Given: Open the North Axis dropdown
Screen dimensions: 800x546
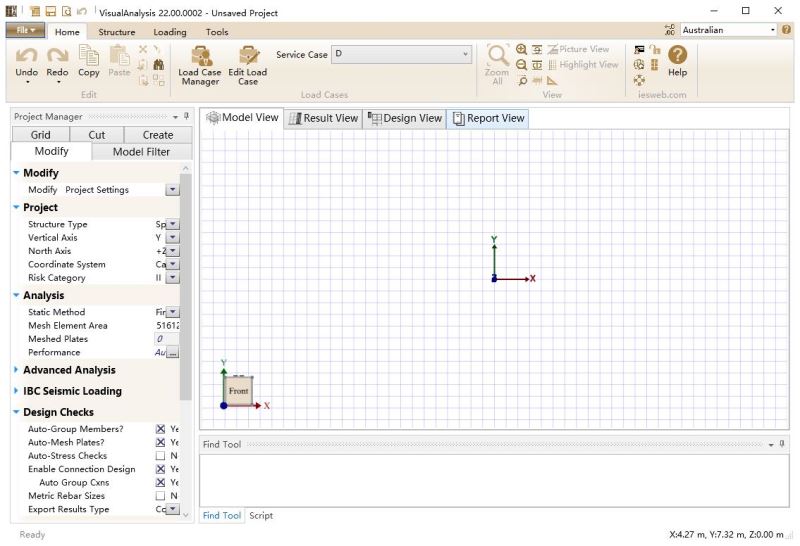Looking at the screenshot, I should [172, 251].
